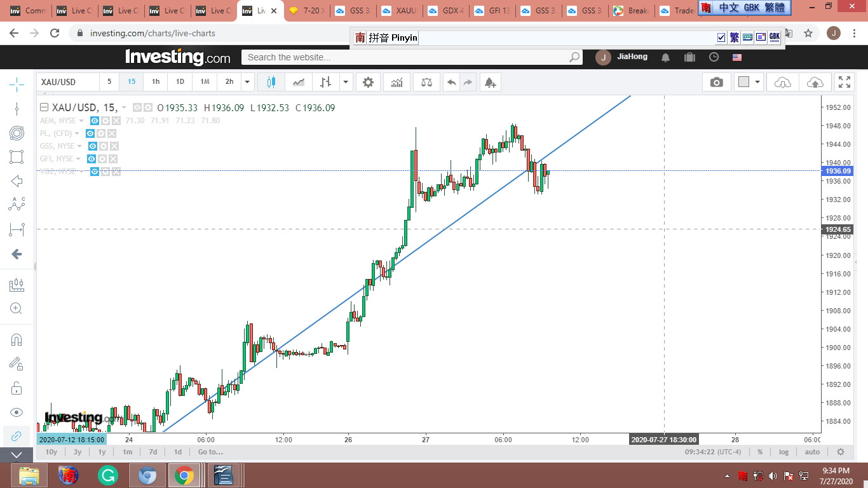Expand the time interval dropdown arrow
The image size is (868, 488).
(x=248, y=82)
